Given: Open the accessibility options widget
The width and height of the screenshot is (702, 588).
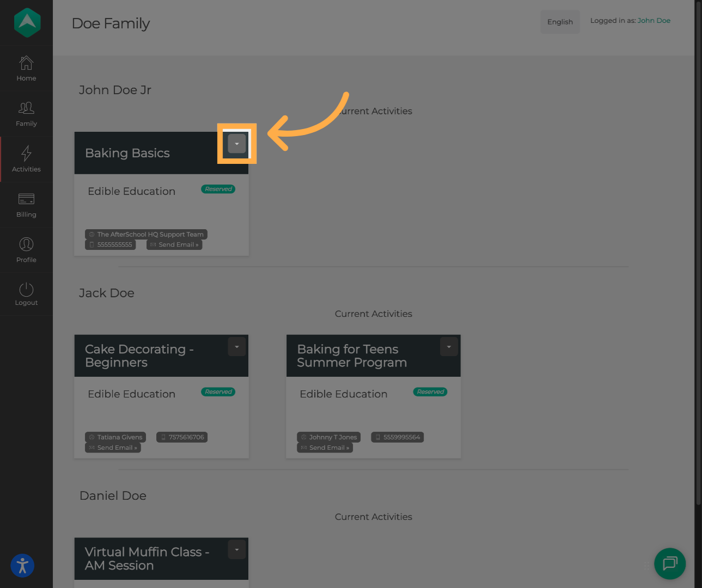Looking at the screenshot, I should 22,565.
